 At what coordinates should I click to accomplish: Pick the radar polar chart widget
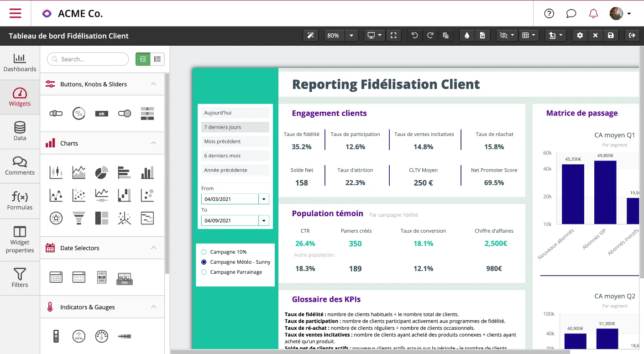coord(56,218)
